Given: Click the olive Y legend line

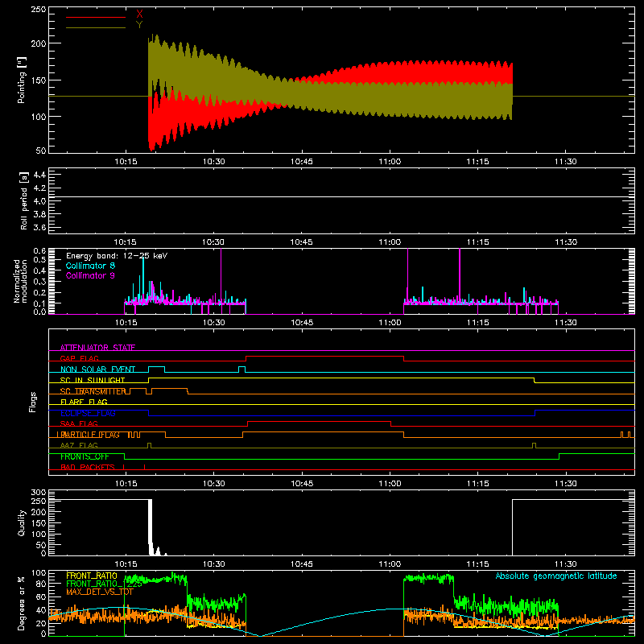Looking at the screenshot, I should (96, 27).
